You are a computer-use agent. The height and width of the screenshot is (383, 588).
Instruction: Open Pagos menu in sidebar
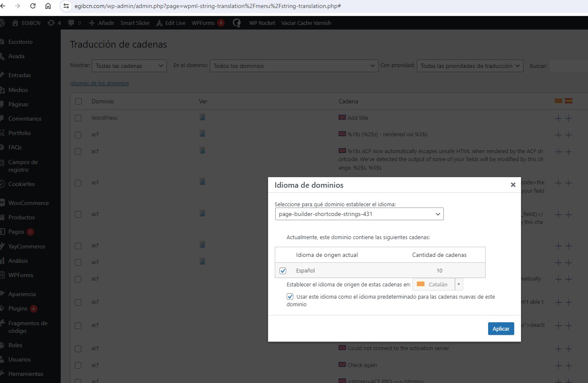[16, 232]
